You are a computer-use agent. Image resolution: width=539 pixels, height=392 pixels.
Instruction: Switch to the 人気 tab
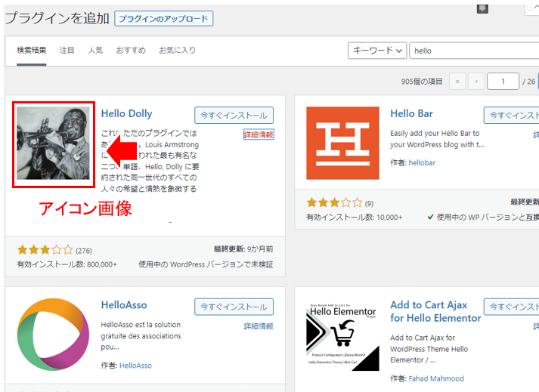(x=95, y=51)
